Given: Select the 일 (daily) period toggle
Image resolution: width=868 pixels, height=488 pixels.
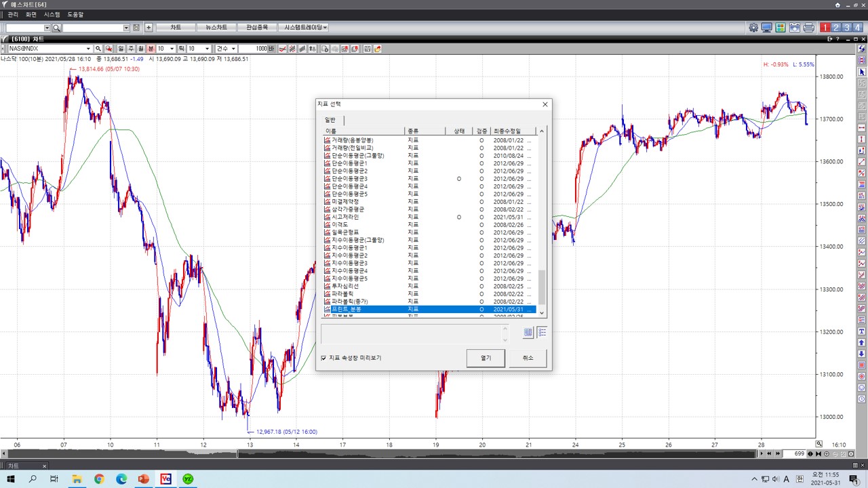Looking at the screenshot, I should [121, 49].
